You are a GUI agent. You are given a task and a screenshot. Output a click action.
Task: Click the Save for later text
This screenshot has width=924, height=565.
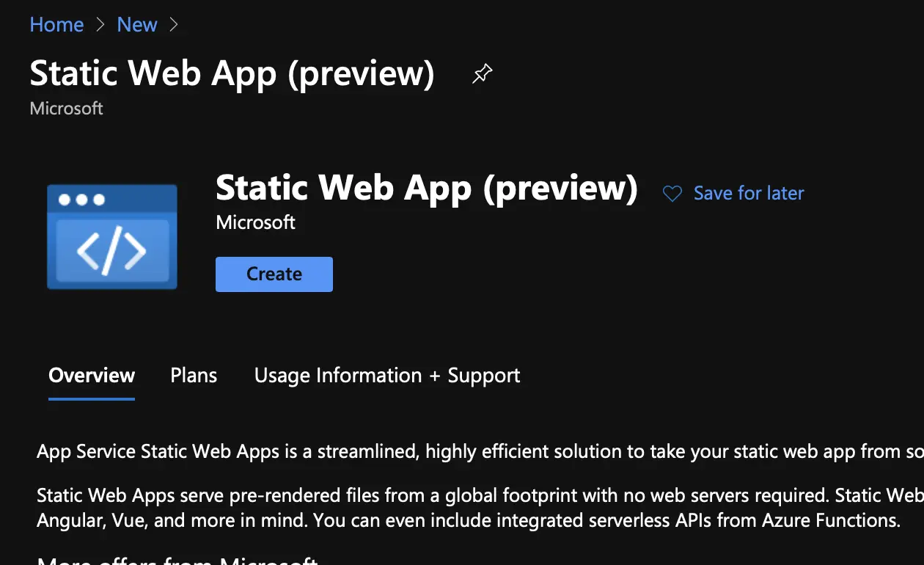[x=749, y=193]
